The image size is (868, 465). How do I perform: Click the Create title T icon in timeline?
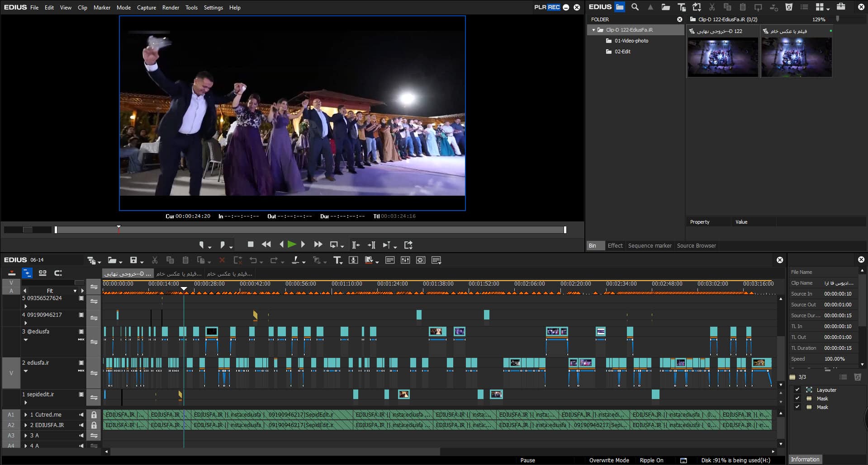(x=337, y=260)
